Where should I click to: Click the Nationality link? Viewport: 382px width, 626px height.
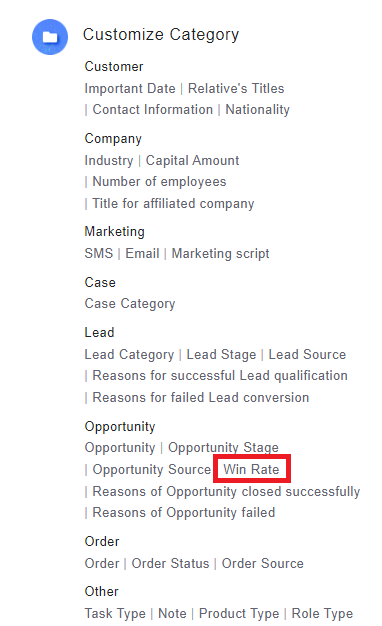[257, 109]
